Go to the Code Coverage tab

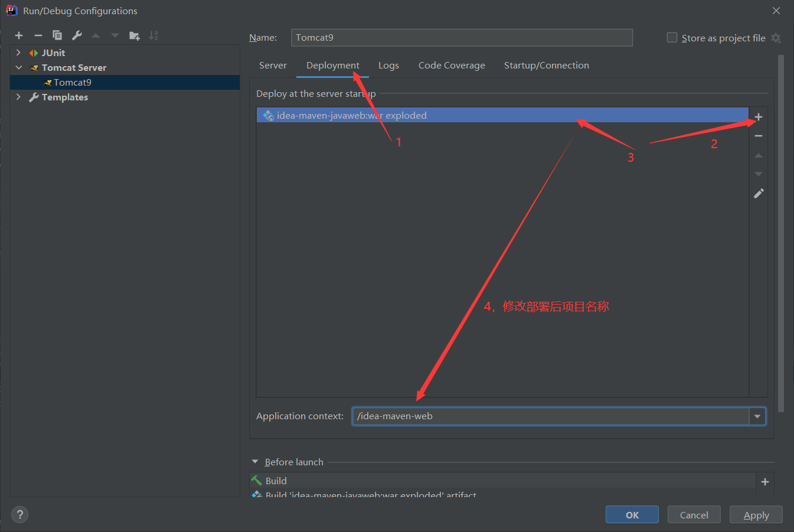pos(452,66)
